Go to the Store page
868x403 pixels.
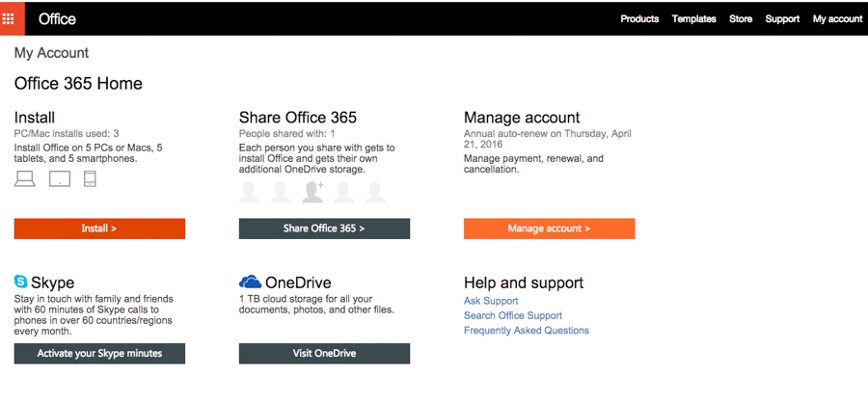click(x=740, y=19)
